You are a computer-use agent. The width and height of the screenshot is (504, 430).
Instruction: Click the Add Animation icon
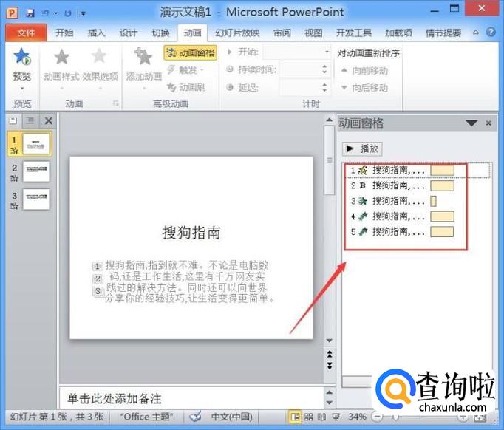(x=143, y=57)
